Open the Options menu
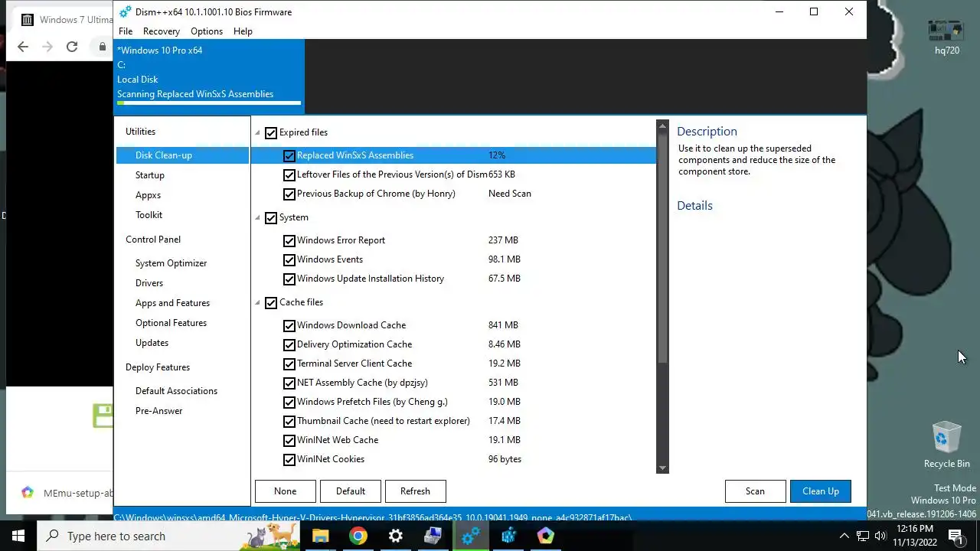 point(207,31)
